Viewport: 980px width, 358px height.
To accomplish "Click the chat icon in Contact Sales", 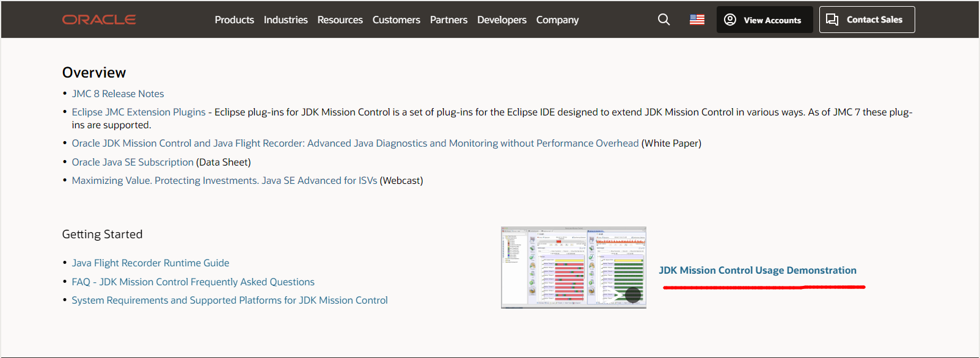I will [832, 20].
